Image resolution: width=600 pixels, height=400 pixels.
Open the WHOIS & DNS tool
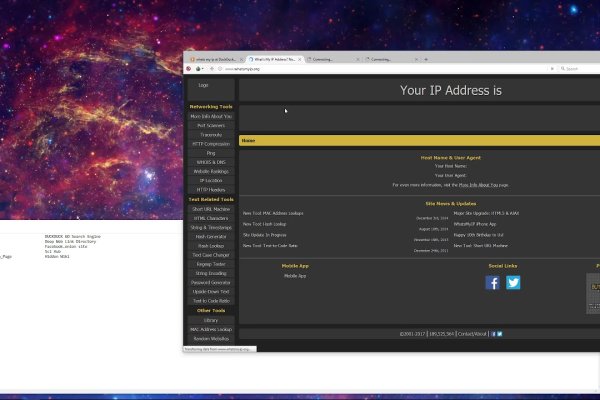[x=211, y=162]
